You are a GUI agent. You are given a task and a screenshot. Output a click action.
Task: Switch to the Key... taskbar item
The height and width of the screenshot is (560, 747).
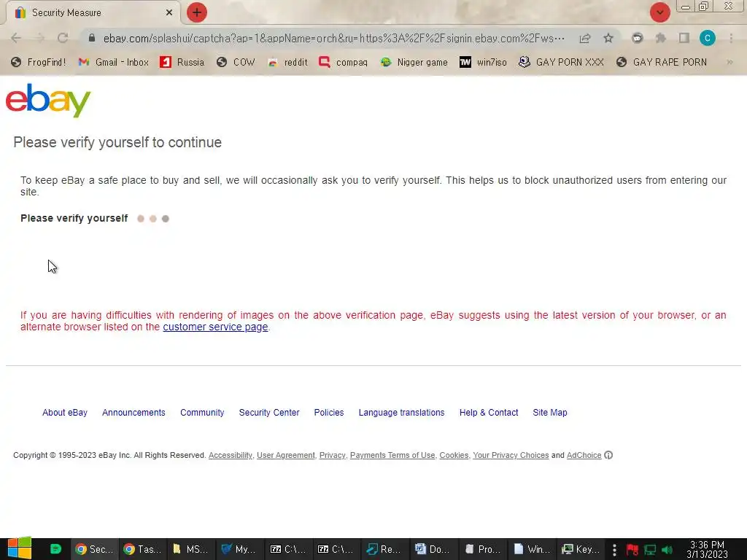point(580,550)
